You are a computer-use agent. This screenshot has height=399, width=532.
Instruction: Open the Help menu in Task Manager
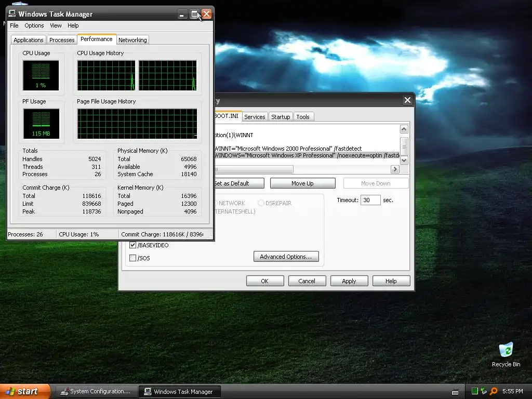73,25
